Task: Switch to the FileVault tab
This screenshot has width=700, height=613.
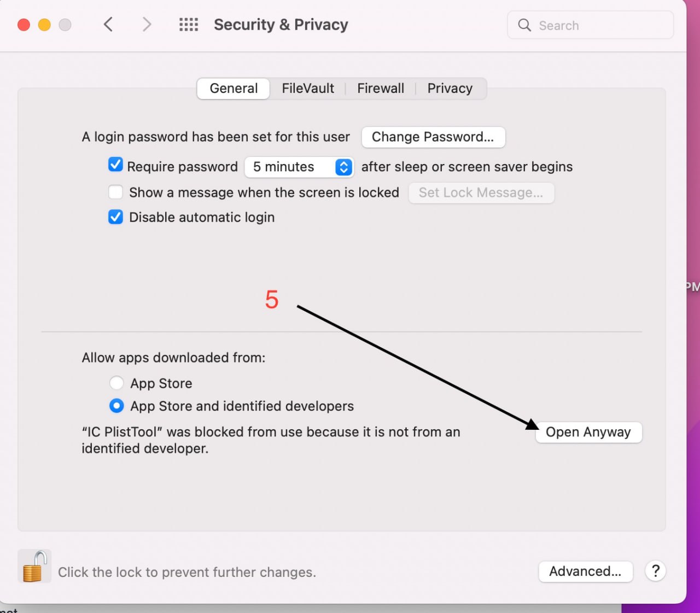Action: (x=308, y=89)
